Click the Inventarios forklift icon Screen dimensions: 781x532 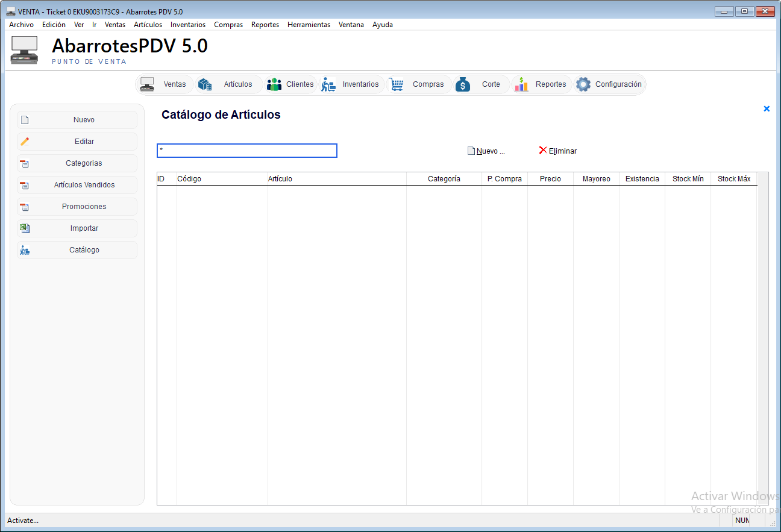click(328, 84)
